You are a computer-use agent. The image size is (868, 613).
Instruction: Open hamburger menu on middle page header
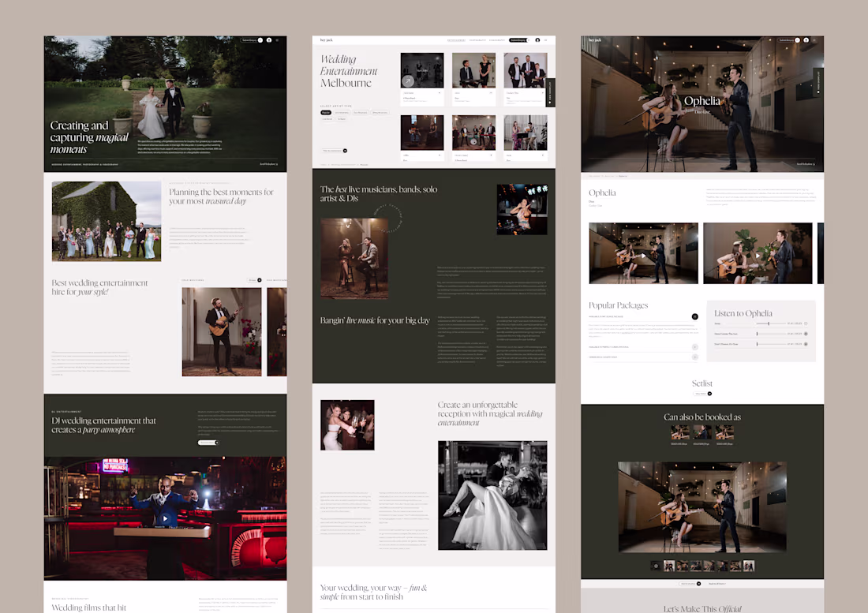tap(546, 39)
